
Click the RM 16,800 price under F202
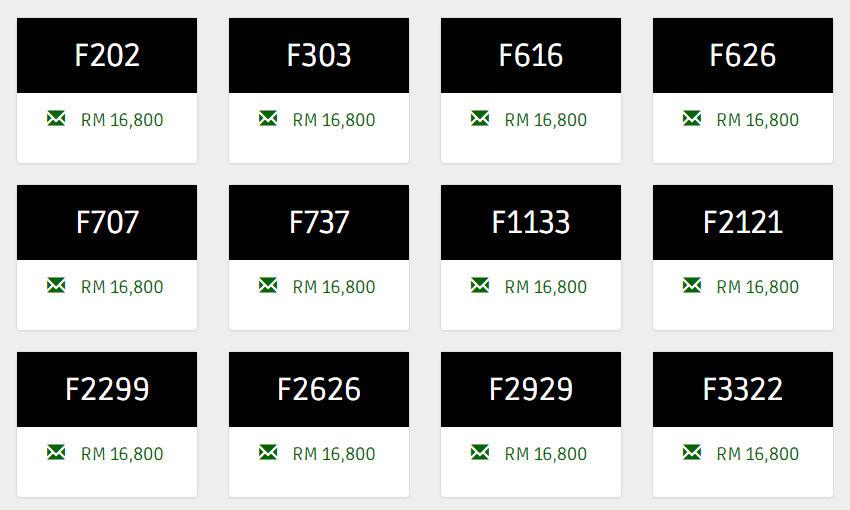(122, 120)
